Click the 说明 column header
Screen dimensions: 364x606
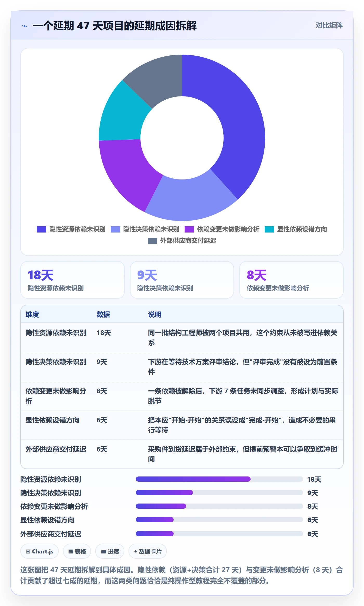tap(155, 314)
